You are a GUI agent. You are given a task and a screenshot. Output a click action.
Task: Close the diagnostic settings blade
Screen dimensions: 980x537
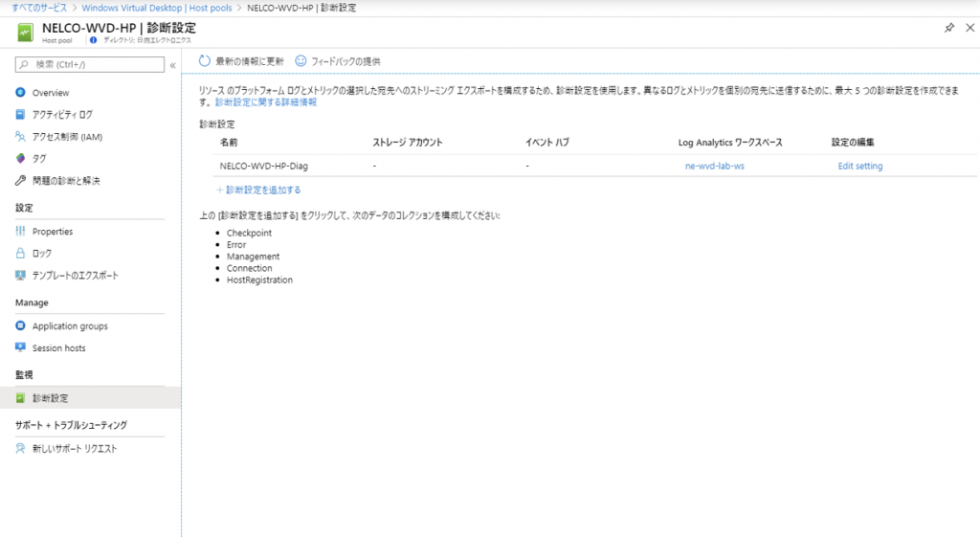pos(970,28)
